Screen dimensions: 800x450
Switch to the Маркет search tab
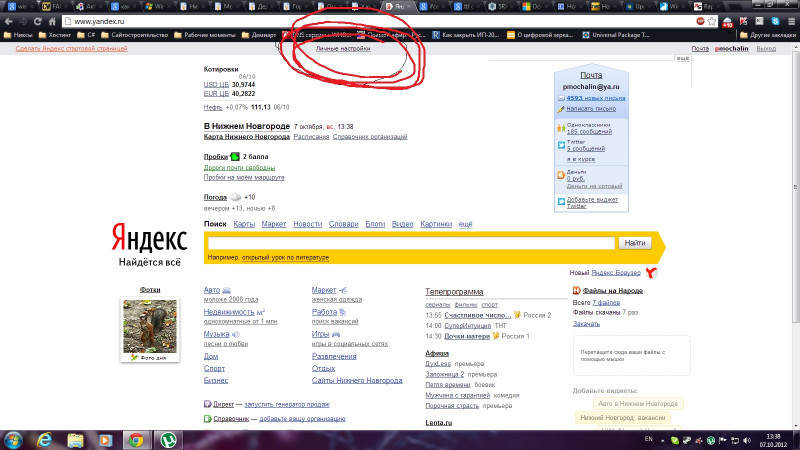[274, 224]
